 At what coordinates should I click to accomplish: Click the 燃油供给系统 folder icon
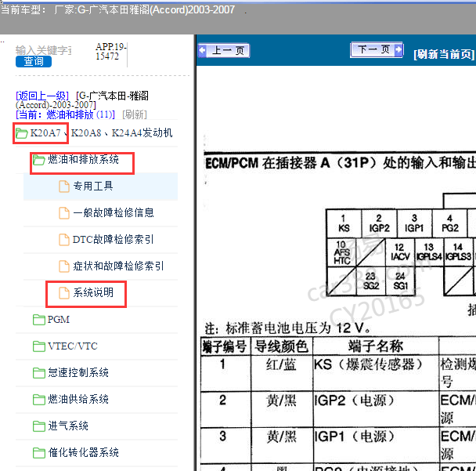[x=39, y=400]
